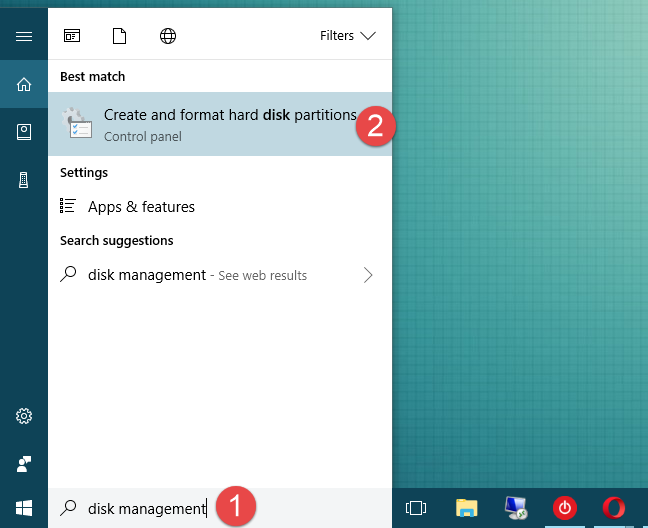Launch Opera browser from taskbar
Screen dimensions: 648x528
(x=614, y=508)
